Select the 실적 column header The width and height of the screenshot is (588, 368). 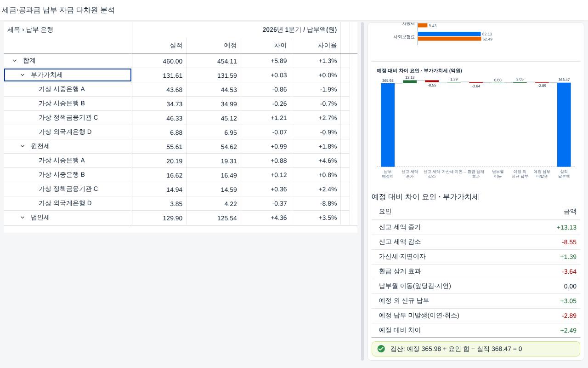click(159, 46)
